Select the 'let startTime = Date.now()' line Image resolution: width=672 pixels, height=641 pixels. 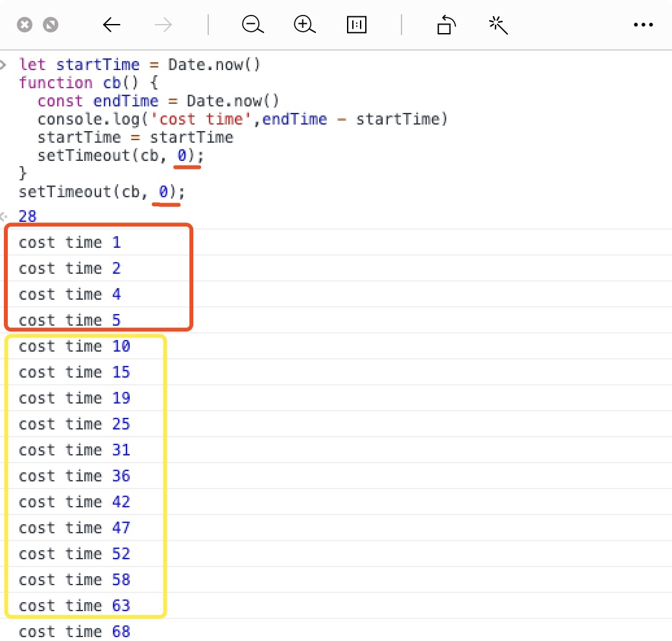click(139, 65)
